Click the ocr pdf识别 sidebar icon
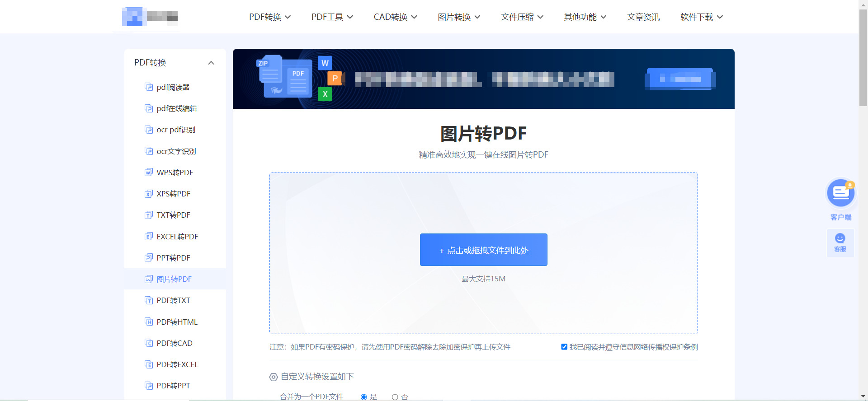Screen dimensions: 868x401 point(149,130)
